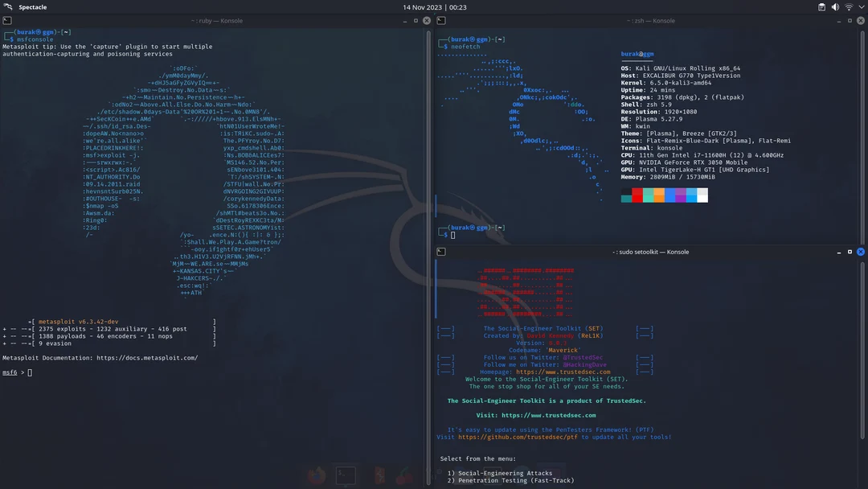
Task: Open CherryTree from the taskbar
Action: point(403,475)
